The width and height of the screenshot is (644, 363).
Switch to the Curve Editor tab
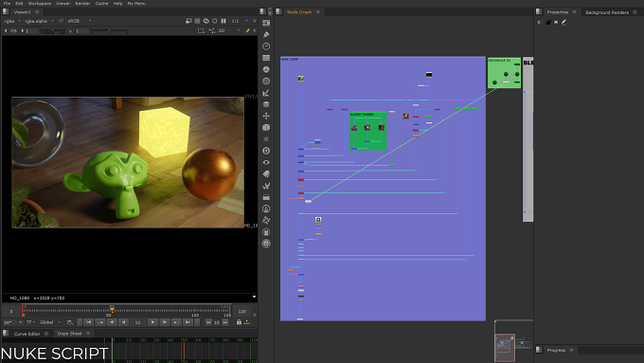pos(27,334)
